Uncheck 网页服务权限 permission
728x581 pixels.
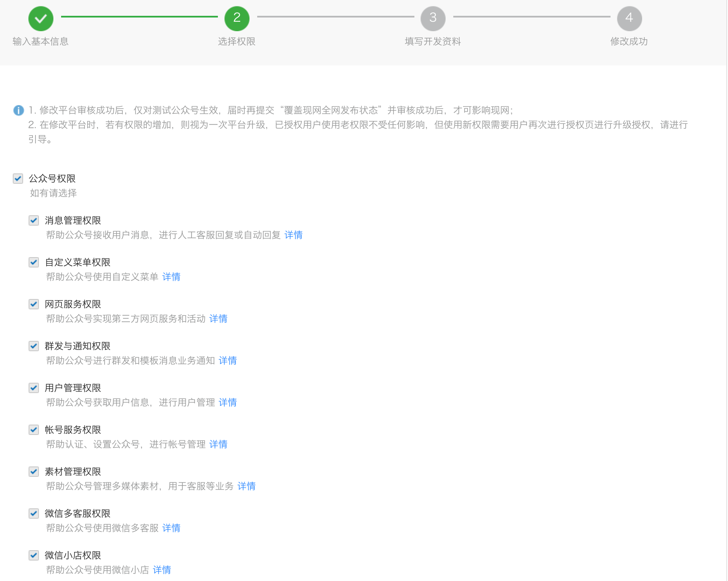(34, 304)
